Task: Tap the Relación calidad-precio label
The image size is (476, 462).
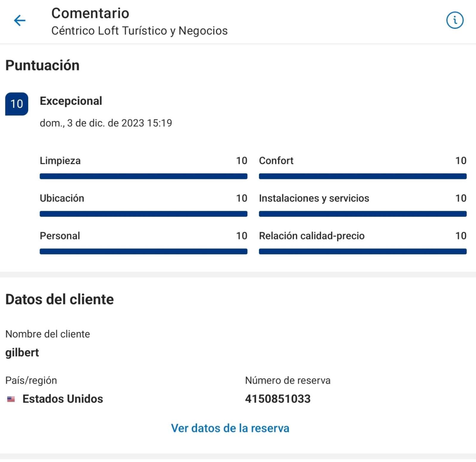Action: click(x=312, y=236)
